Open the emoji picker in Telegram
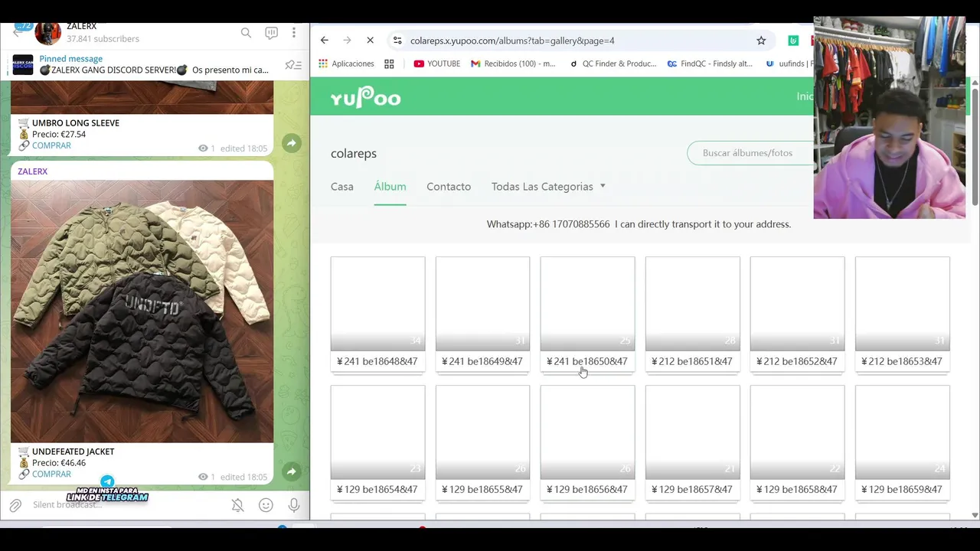980x551 pixels. point(266,505)
